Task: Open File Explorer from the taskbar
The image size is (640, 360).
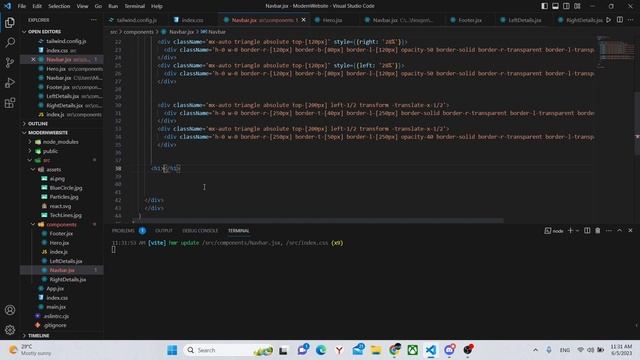Action: [376, 350]
